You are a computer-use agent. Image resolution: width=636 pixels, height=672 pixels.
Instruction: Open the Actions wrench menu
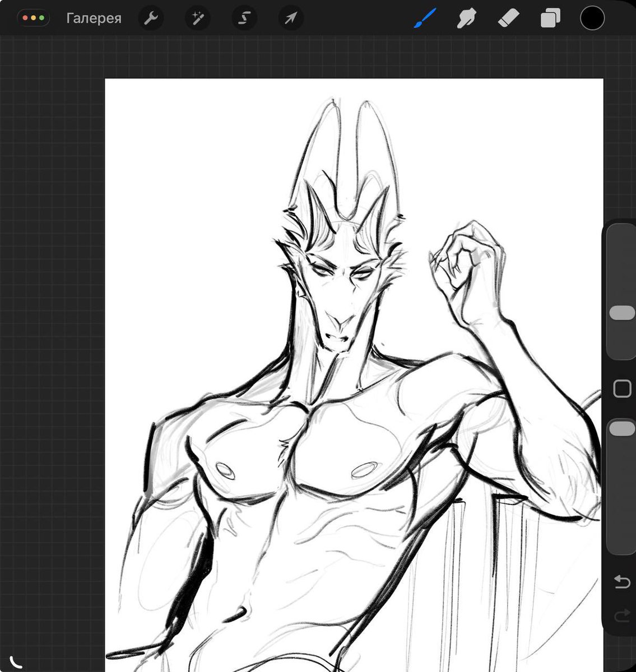coord(151,18)
